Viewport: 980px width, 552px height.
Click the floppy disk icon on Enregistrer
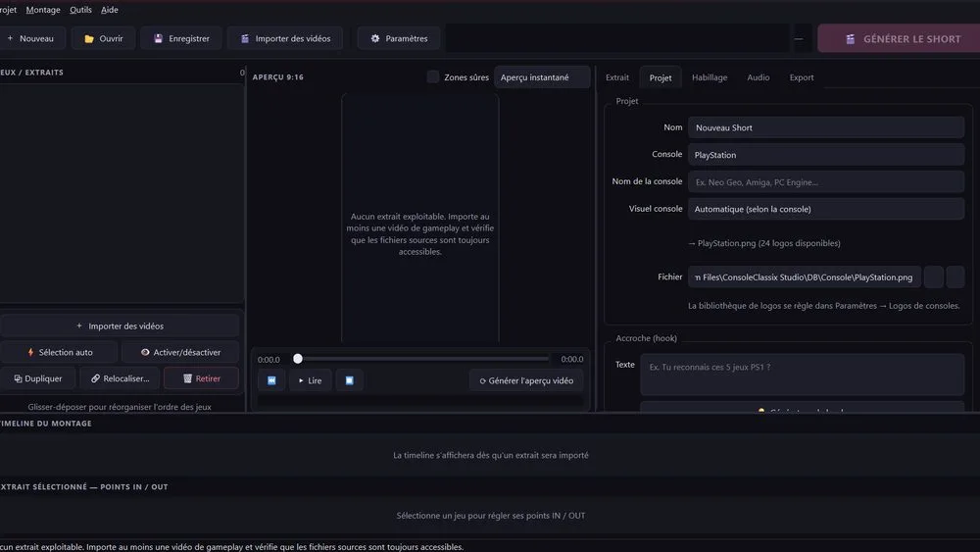click(x=158, y=38)
